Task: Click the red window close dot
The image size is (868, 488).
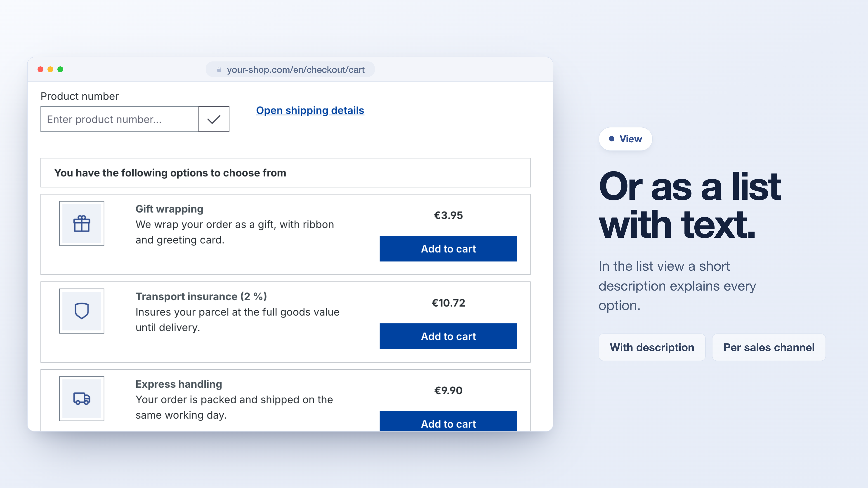Action: [40, 69]
